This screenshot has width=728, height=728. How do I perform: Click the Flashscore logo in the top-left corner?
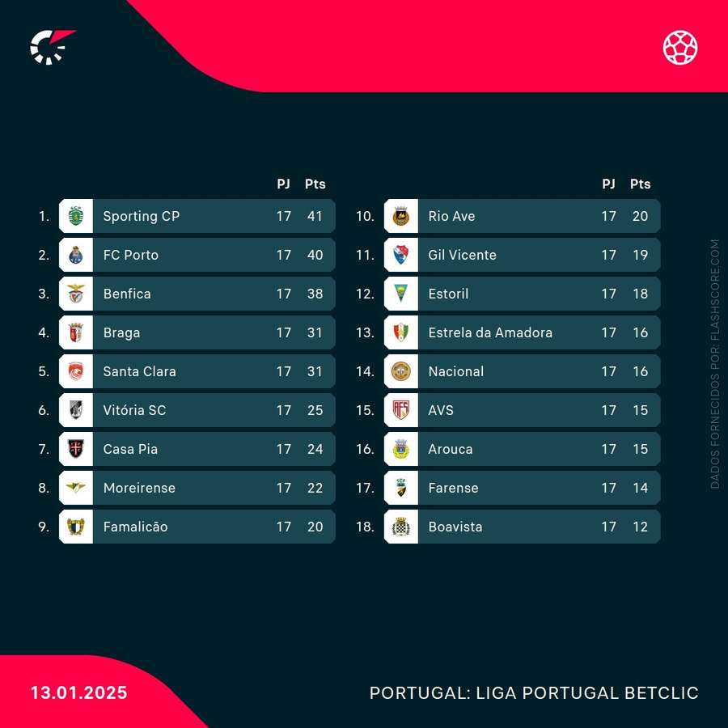coord(51,47)
